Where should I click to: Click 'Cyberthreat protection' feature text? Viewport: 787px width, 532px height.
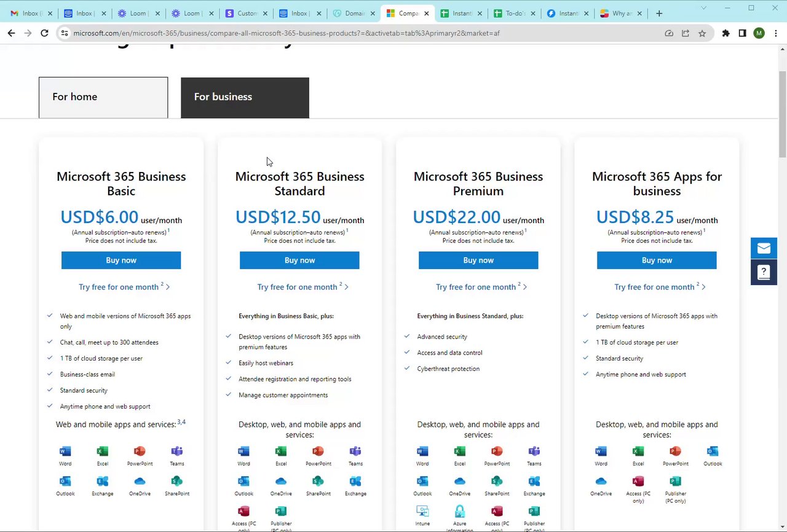coord(448,369)
